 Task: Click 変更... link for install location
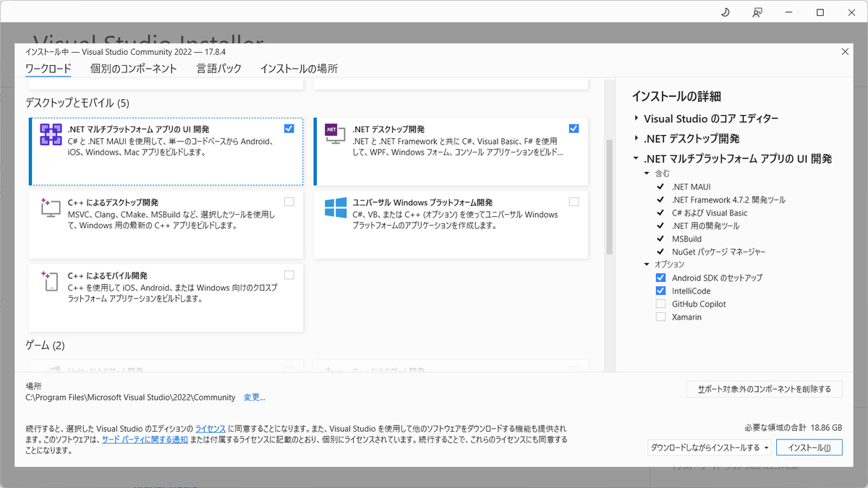(255, 398)
